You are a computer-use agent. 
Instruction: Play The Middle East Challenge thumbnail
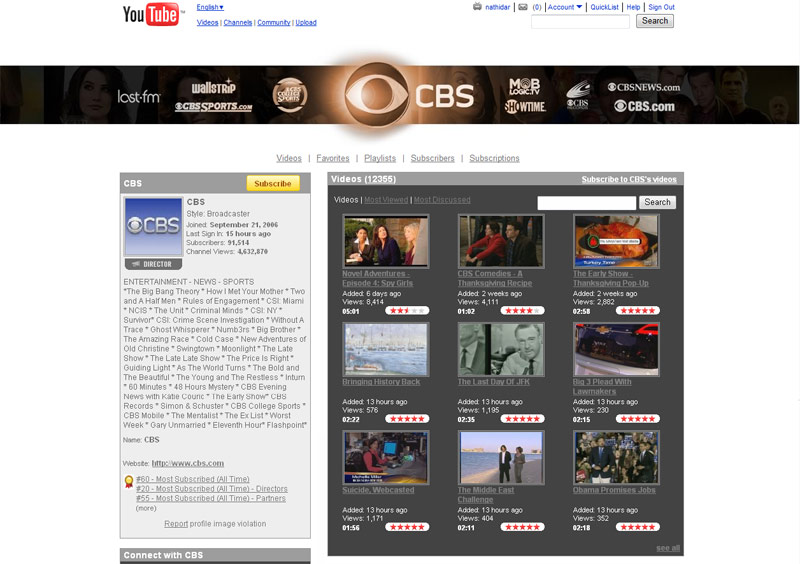[x=501, y=457]
